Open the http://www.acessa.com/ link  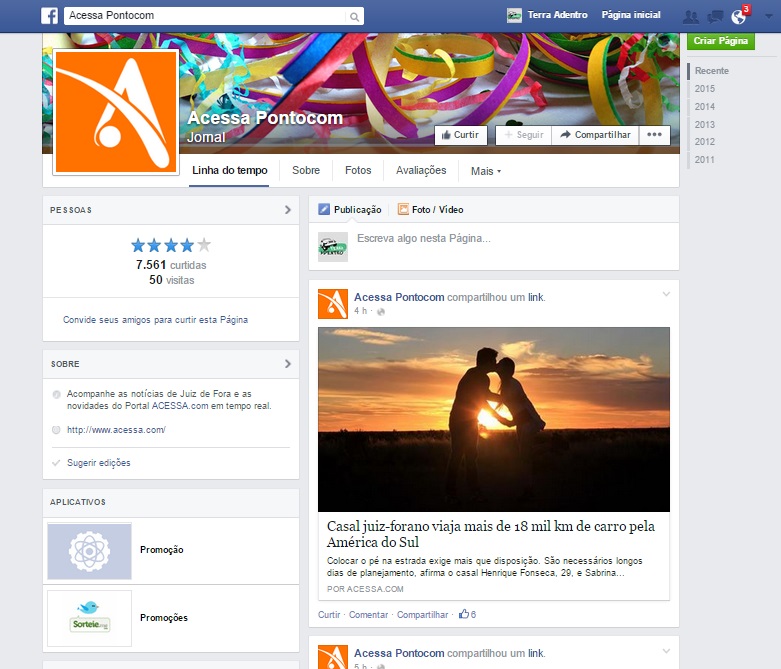116,430
